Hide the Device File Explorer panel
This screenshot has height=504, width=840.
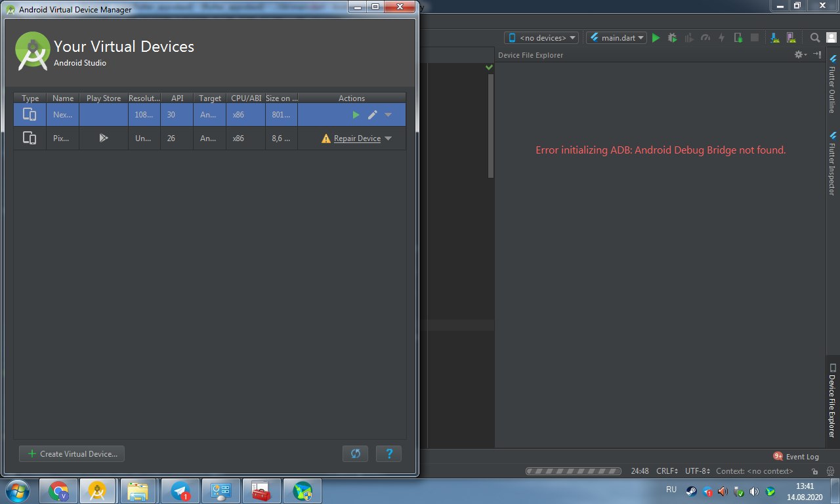(x=817, y=54)
